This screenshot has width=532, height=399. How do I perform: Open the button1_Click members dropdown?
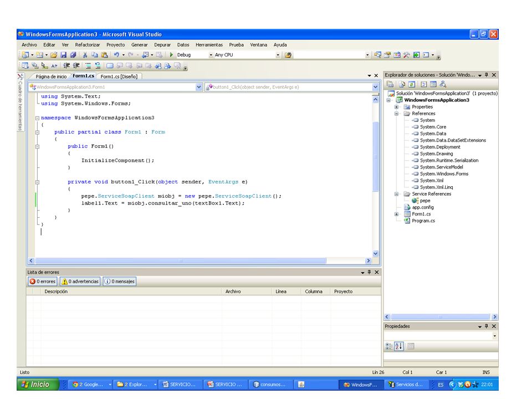click(375, 87)
